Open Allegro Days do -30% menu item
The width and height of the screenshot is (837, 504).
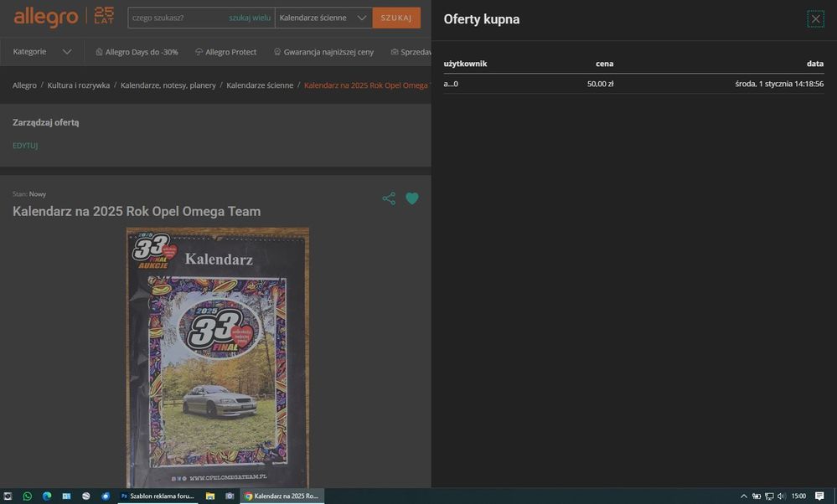coord(137,52)
